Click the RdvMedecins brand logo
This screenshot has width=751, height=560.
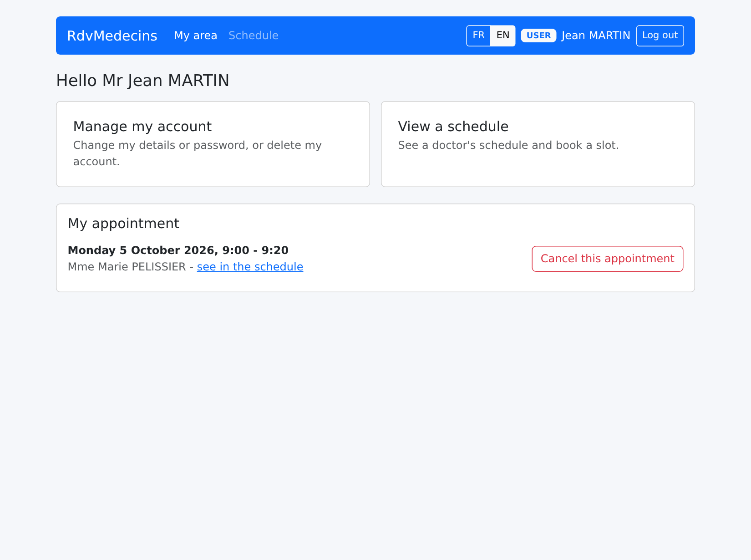coord(112,36)
